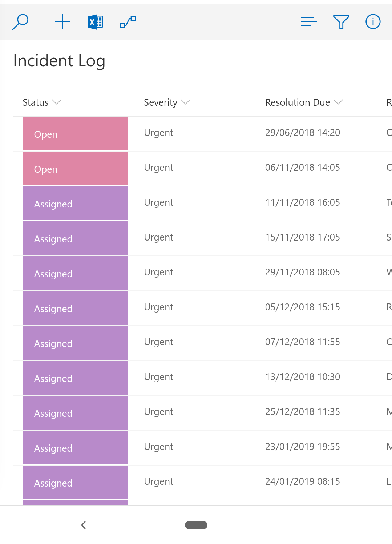The width and height of the screenshot is (392, 544).
Task: Expand the Severity column dropdown
Action: click(x=185, y=102)
